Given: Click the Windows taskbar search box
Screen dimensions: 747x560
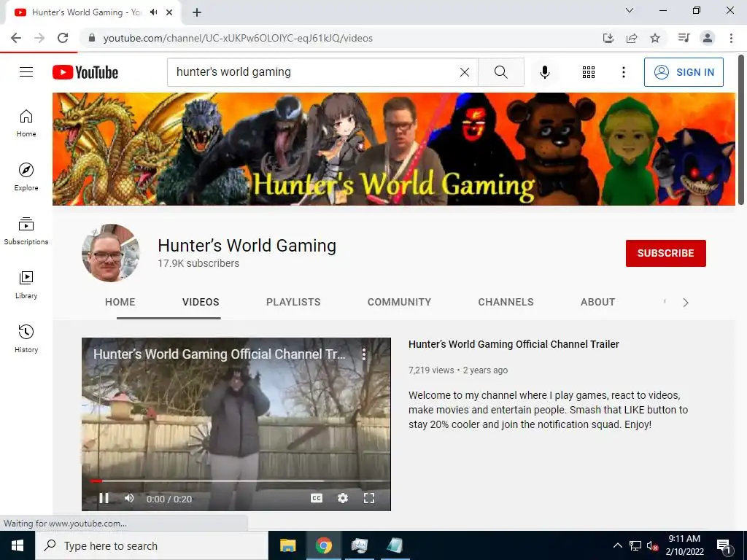Looking at the screenshot, I should pyautogui.click(x=152, y=545).
